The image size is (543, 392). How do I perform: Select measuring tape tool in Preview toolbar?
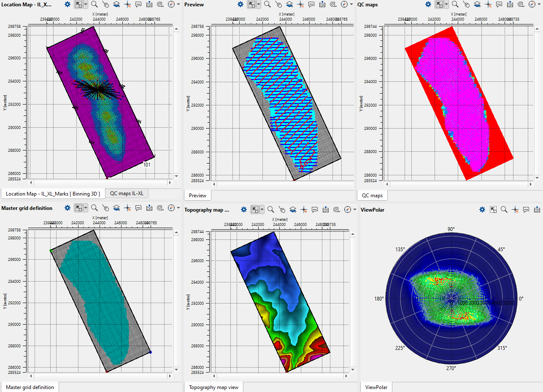[x=333, y=4]
